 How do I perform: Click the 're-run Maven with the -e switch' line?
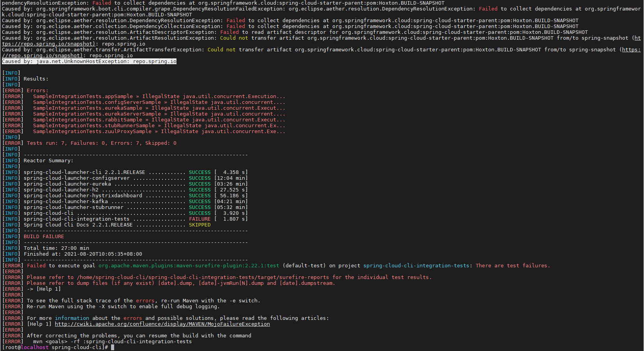[143, 301]
